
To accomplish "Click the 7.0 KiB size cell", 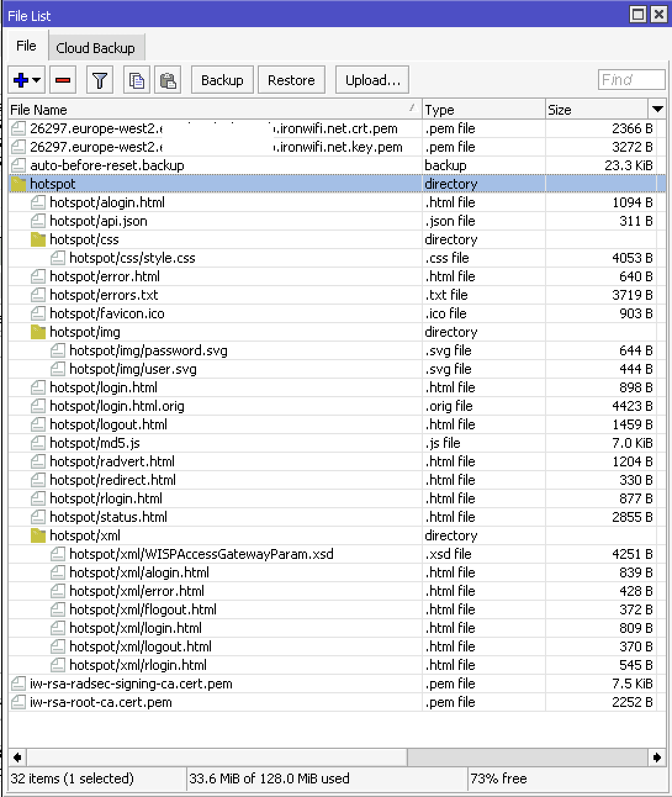I will [632, 443].
